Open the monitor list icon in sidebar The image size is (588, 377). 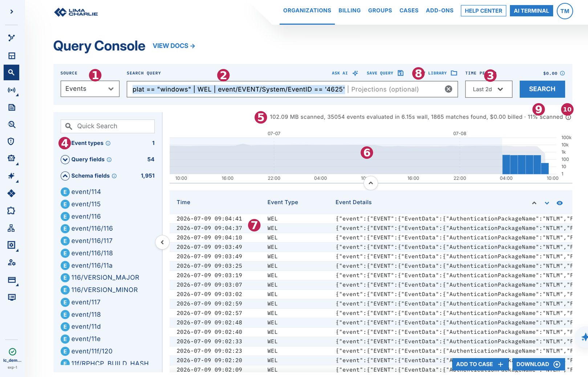(12, 297)
